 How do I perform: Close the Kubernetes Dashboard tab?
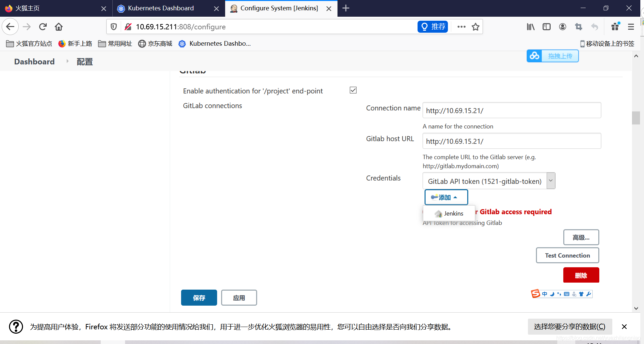point(216,8)
